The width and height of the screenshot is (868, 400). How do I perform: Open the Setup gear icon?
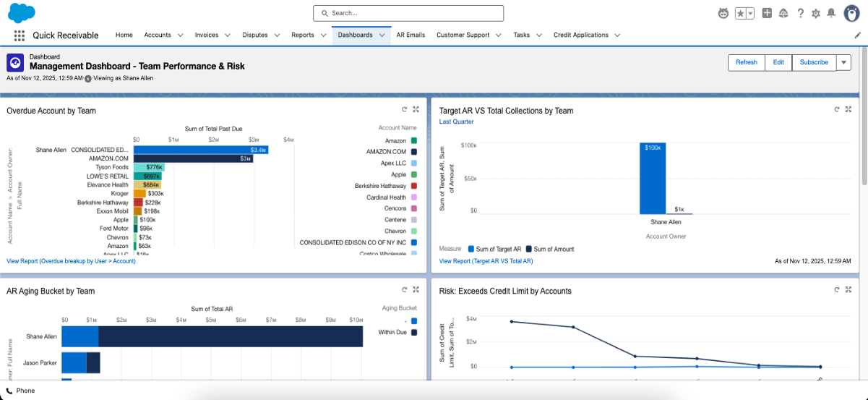click(816, 13)
